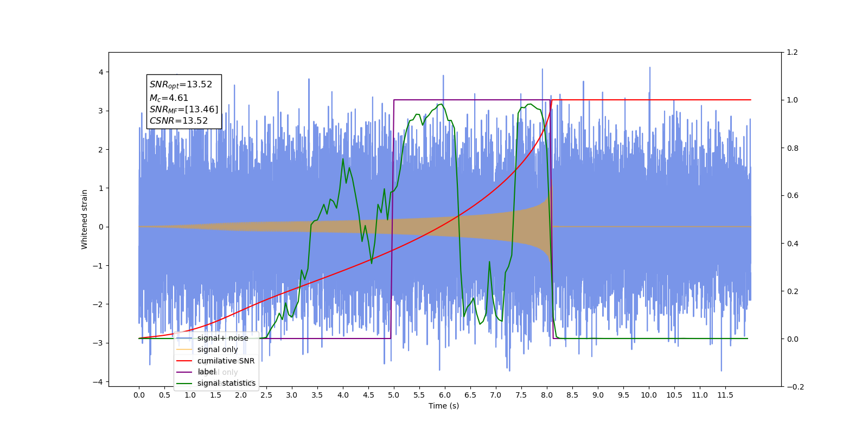This screenshot has height=434, width=868.
Task: Click the left y-axis tick label 4
Action: pyautogui.click(x=101, y=72)
